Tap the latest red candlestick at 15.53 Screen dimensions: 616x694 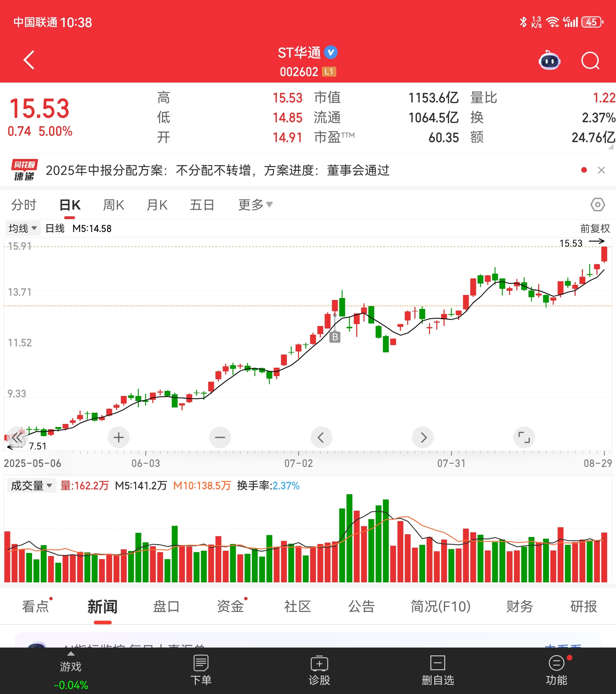604,254
